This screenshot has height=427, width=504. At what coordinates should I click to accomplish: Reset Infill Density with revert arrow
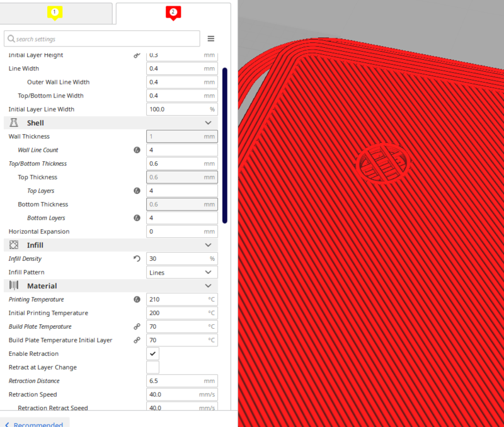137,258
